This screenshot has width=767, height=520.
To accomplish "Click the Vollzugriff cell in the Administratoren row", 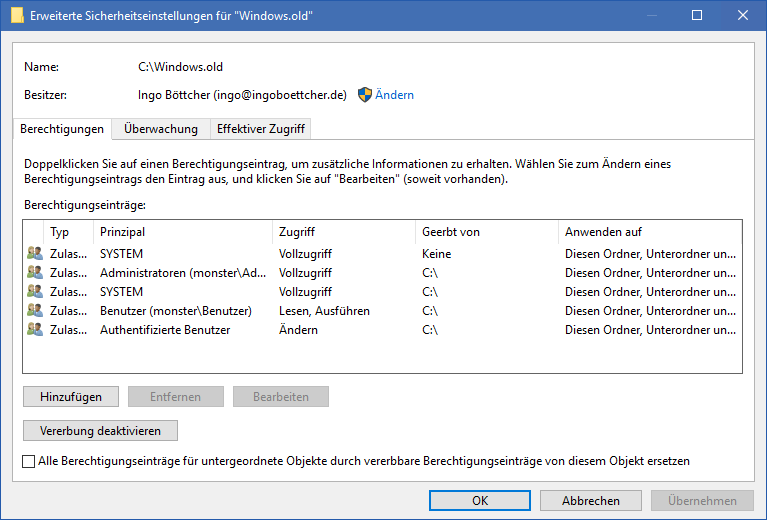I will pyautogui.click(x=305, y=273).
